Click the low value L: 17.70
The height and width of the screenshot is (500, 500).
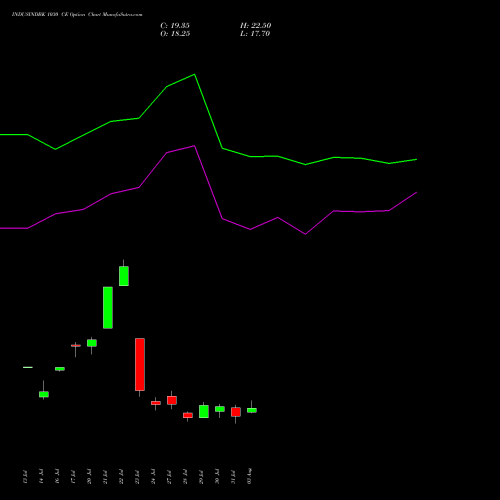pyautogui.click(x=255, y=34)
